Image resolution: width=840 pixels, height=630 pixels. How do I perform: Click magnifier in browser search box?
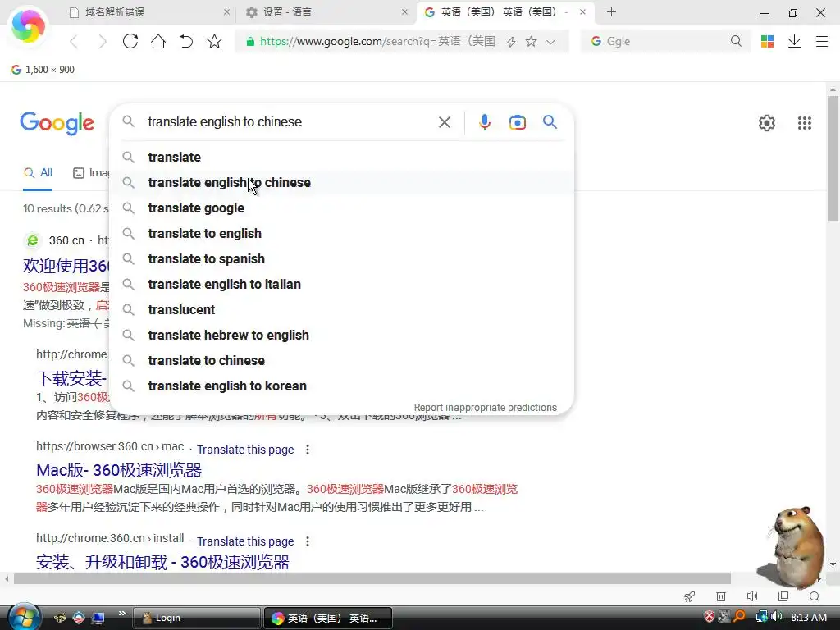pyautogui.click(x=736, y=41)
